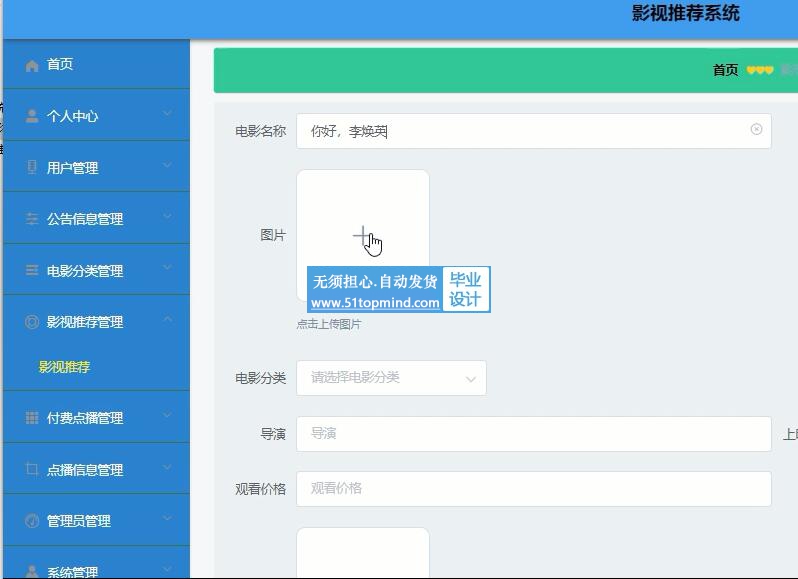Click the person icon beside 系统管理
This screenshot has width=798, height=579.
pyautogui.click(x=32, y=571)
